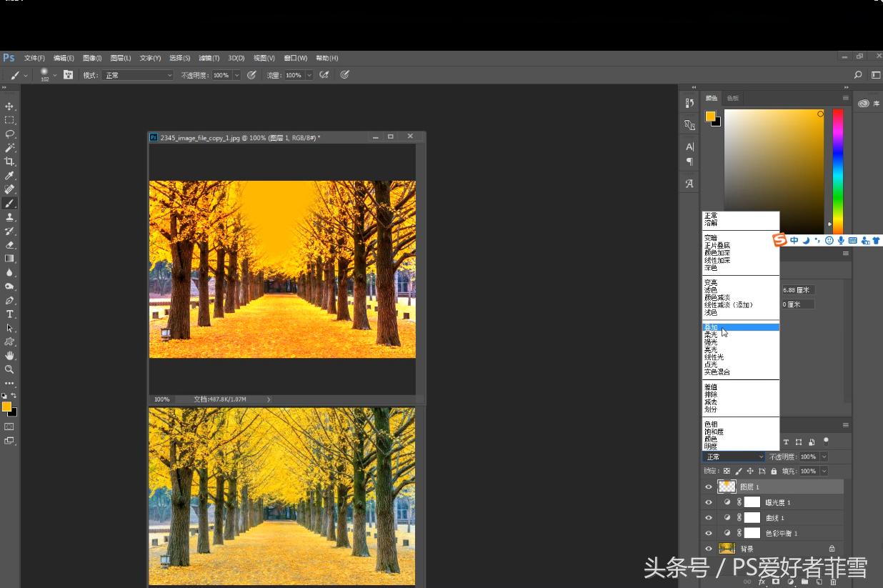The width and height of the screenshot is (883, 588).
Task: Select the Move tool
Action: 9,106
